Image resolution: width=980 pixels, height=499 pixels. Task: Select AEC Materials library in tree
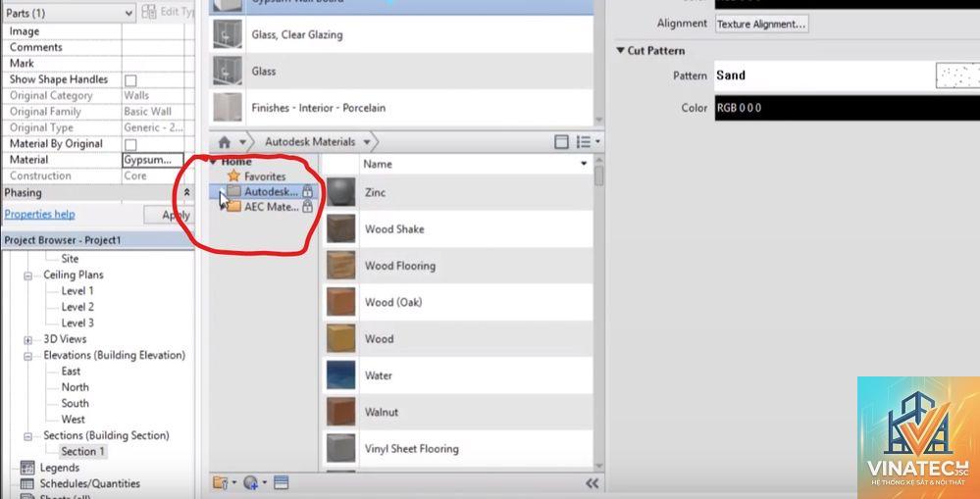coord(272,207)
